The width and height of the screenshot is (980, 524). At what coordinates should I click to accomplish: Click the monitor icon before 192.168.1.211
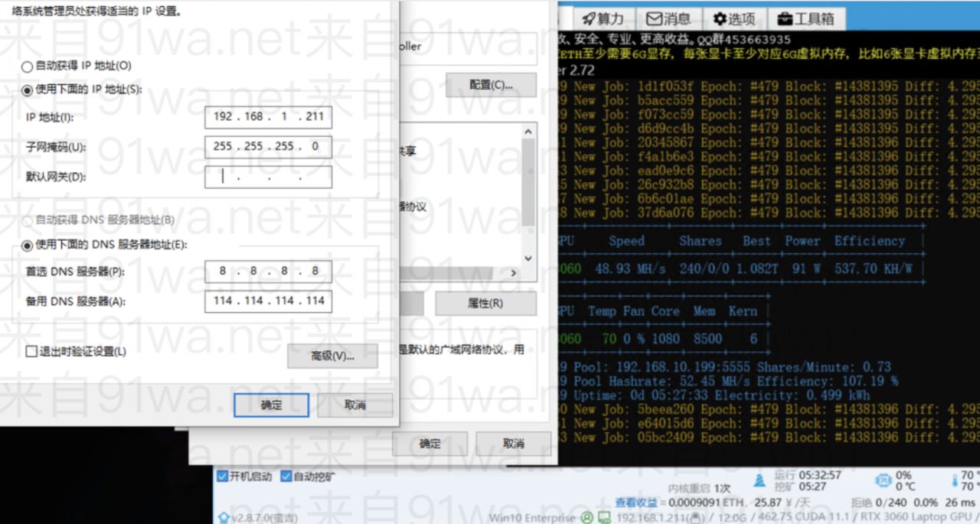coord(604,519)
